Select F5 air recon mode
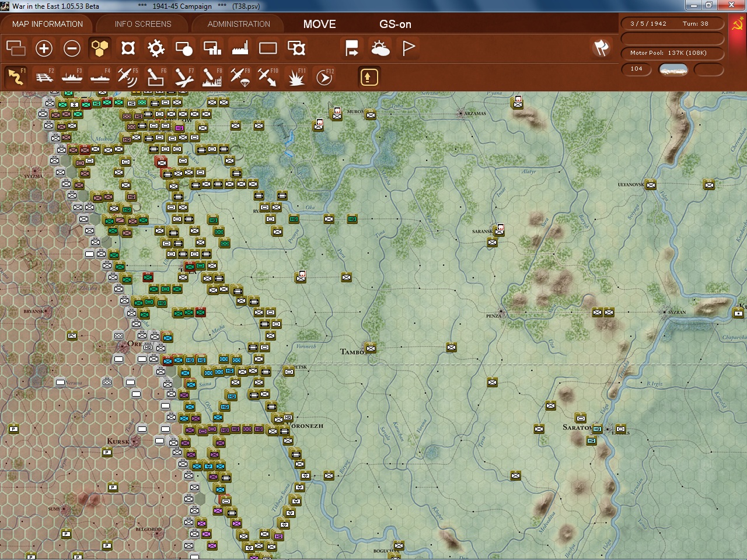This screenshot has width=747, height=560. coord(128,76)
